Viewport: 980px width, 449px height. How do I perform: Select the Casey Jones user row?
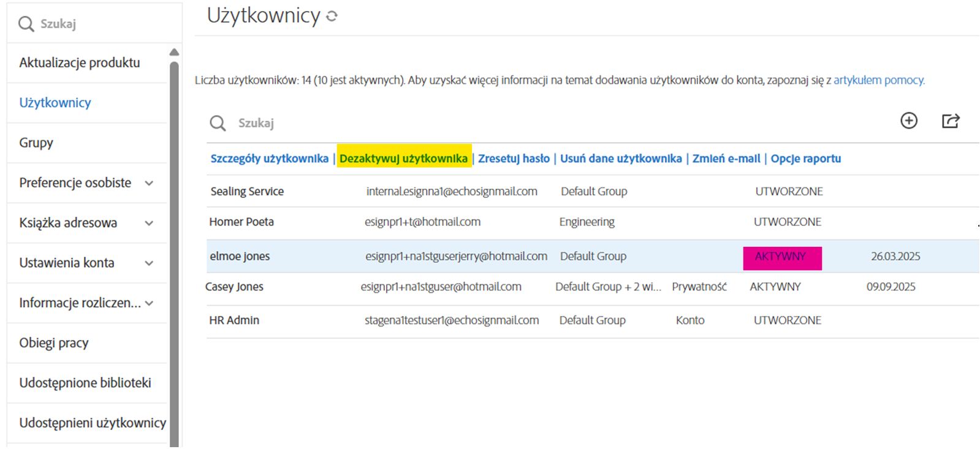[234, 287]
